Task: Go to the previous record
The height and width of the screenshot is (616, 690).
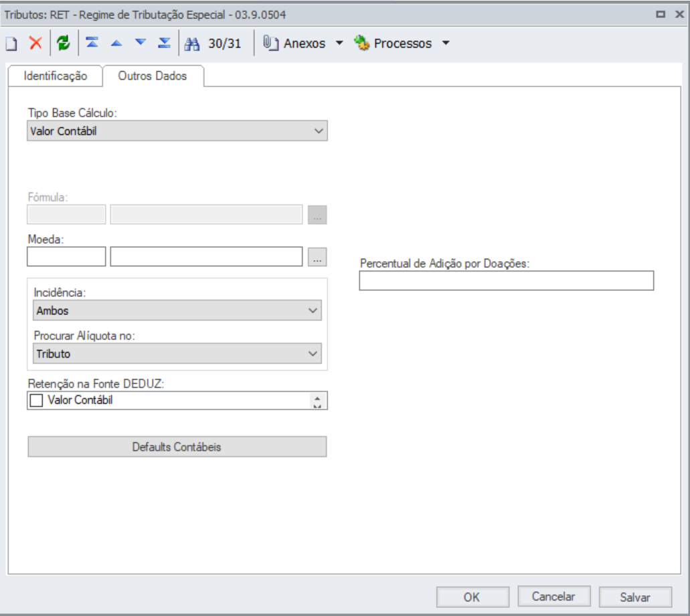Action: coord(116,43)
